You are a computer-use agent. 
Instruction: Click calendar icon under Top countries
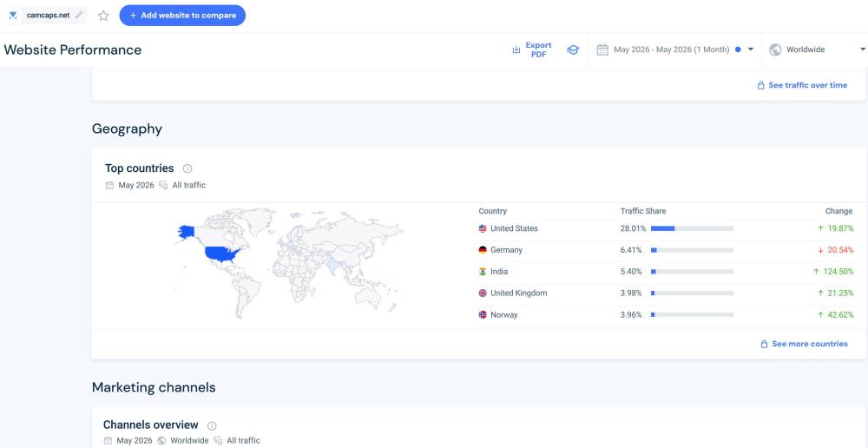tap(109, 186)
